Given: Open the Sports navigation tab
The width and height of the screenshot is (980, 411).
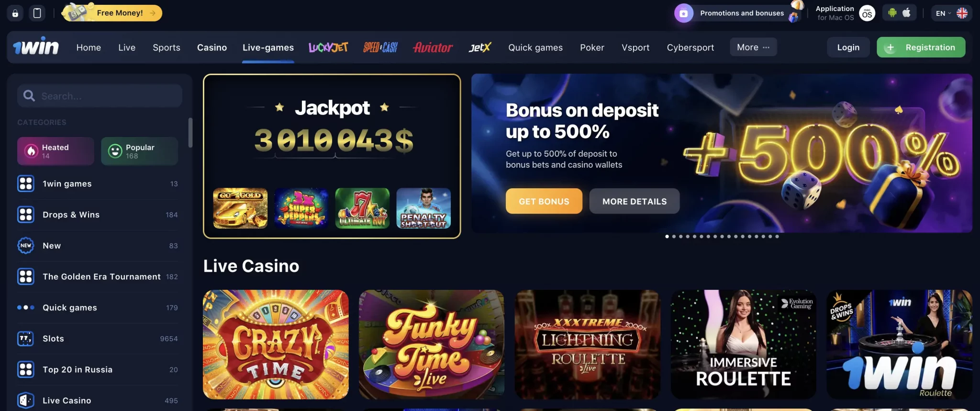Looking at the screenshot, I should [x=167, y=47].
